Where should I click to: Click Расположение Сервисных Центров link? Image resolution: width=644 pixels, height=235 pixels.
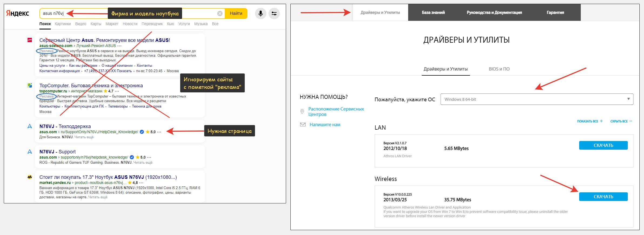pos(336,112)
